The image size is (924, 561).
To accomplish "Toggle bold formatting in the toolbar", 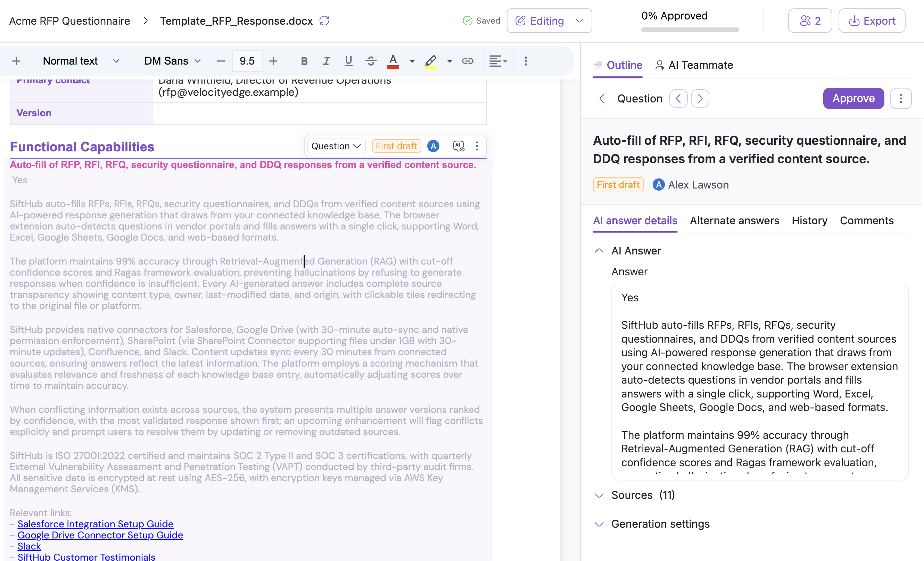I will coord(304,61).
